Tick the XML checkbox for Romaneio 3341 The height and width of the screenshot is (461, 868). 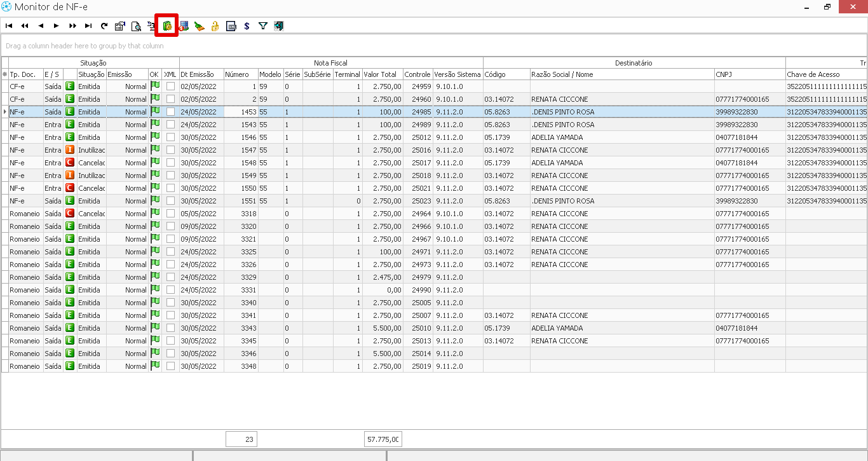click(x=170, y=315)
